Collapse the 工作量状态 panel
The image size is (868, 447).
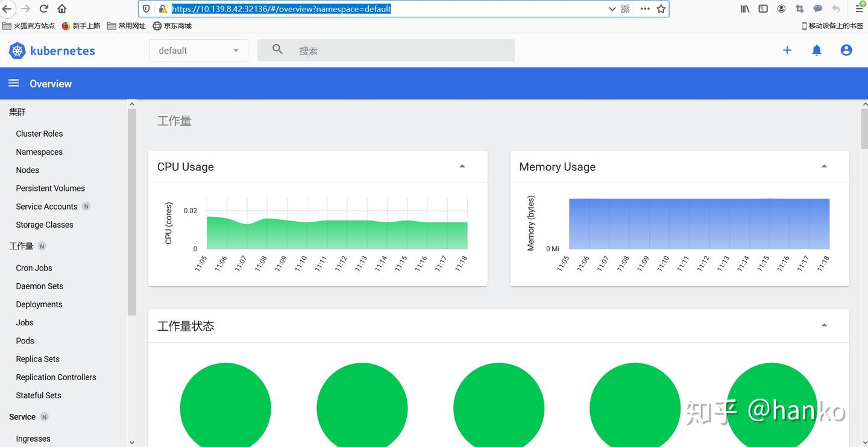point(824,324)
